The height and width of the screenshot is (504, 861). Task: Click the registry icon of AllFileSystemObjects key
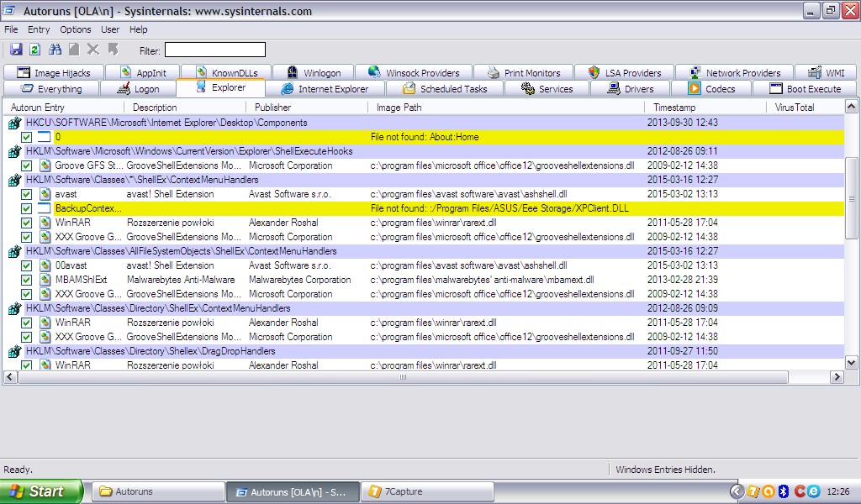[x=15, y=252]
